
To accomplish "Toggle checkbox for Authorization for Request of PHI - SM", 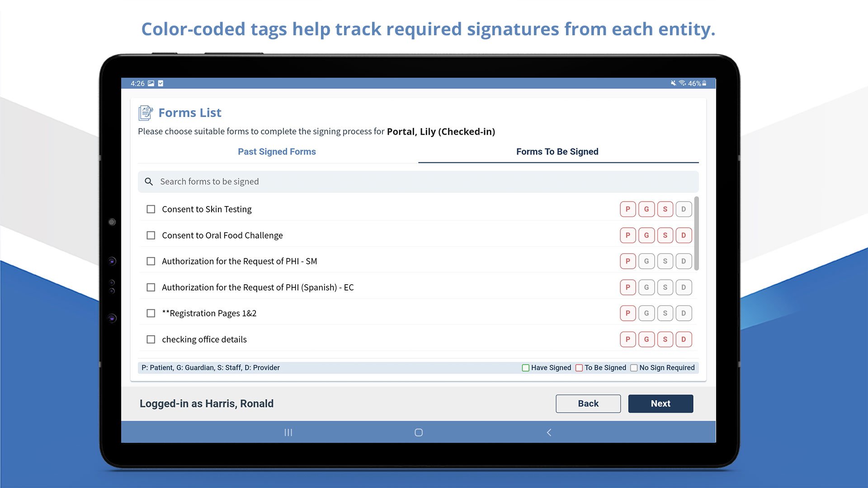I will (151, 261).
